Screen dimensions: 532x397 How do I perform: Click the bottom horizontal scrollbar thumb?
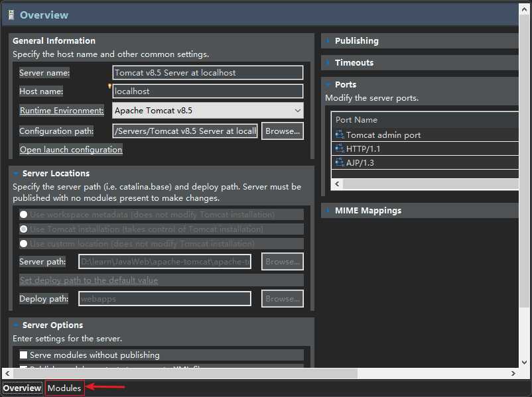coord(185,374)
